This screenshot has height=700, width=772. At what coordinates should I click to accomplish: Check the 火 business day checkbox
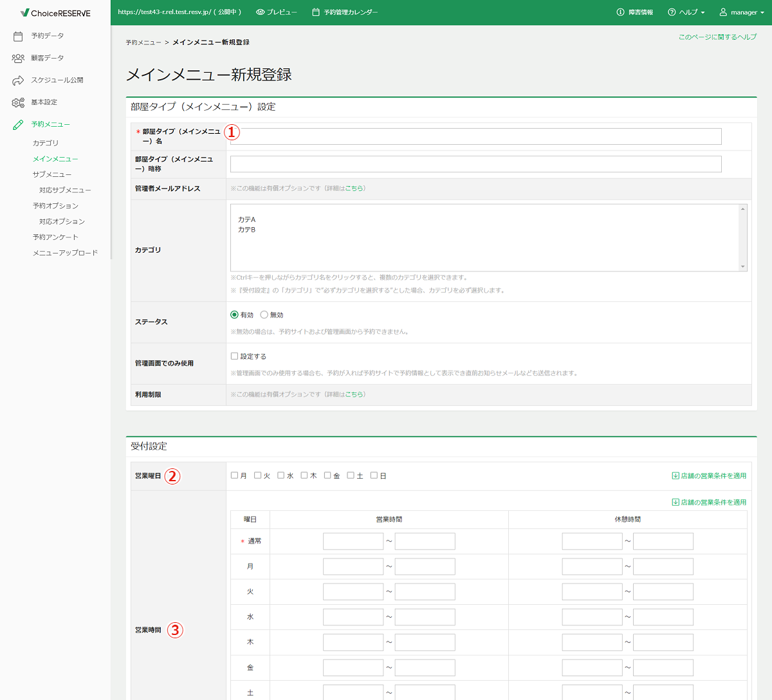257,475
